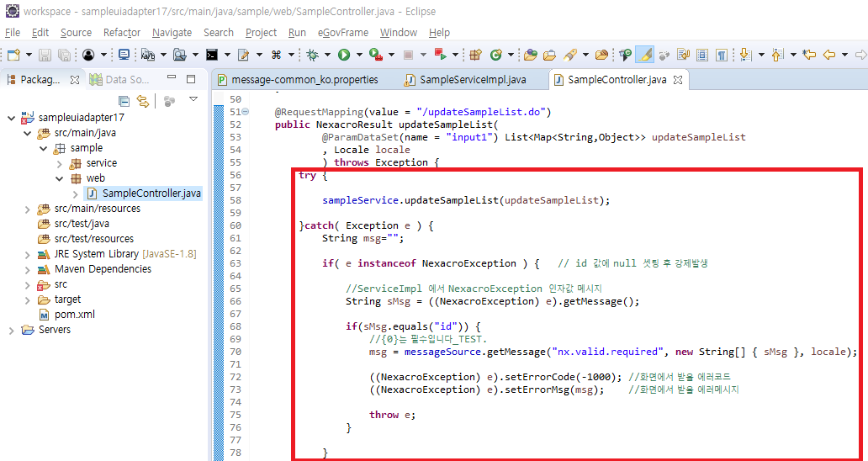Toggle Show Whitespace Characters pilcrow button
This screenshot has width=868, height=461.
pos(721,55)
